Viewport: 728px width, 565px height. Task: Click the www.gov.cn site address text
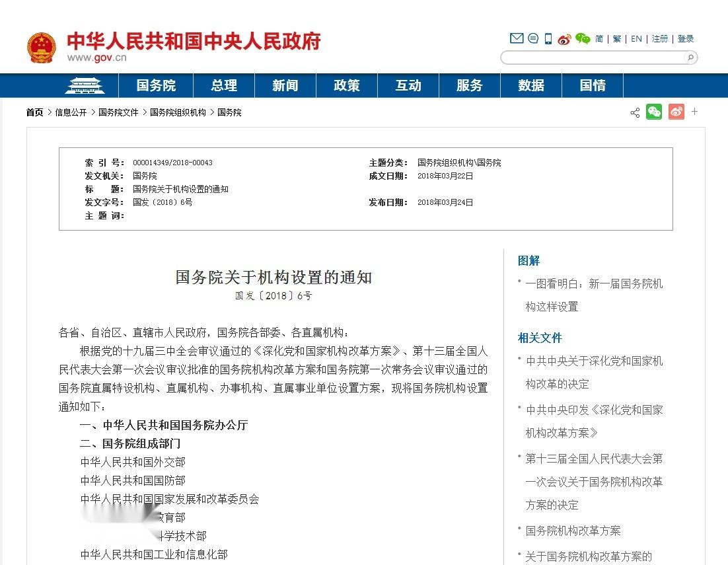click(x=96, y=57)
